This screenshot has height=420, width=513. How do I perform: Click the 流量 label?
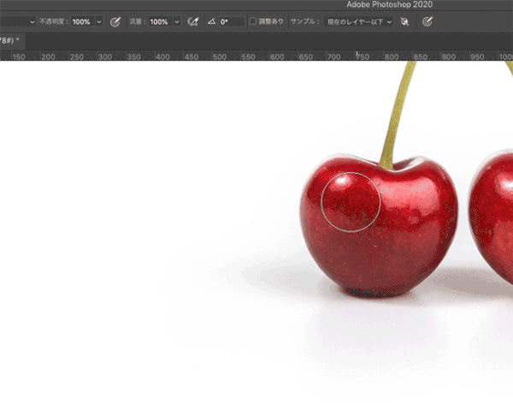pyautogui.click(x=138, y=21)
